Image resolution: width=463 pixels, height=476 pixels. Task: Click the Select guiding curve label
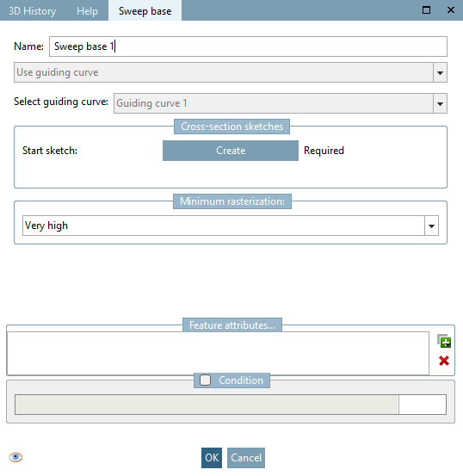(x=61, y=102)
